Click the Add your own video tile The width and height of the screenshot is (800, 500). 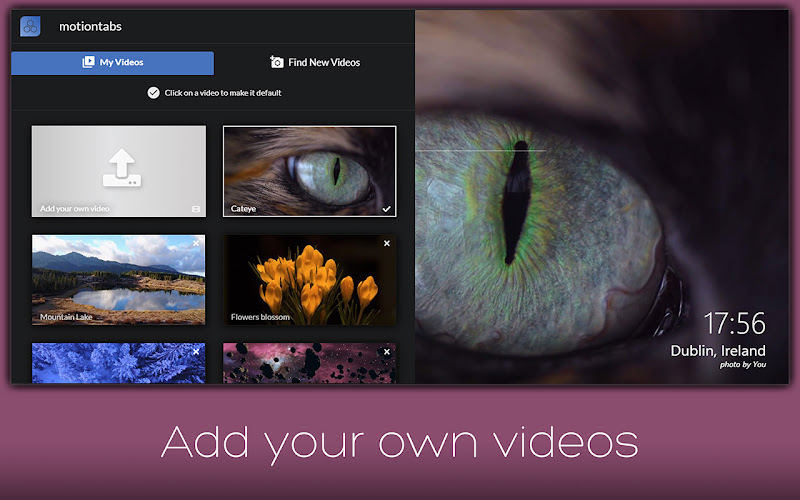click(118, 171)
